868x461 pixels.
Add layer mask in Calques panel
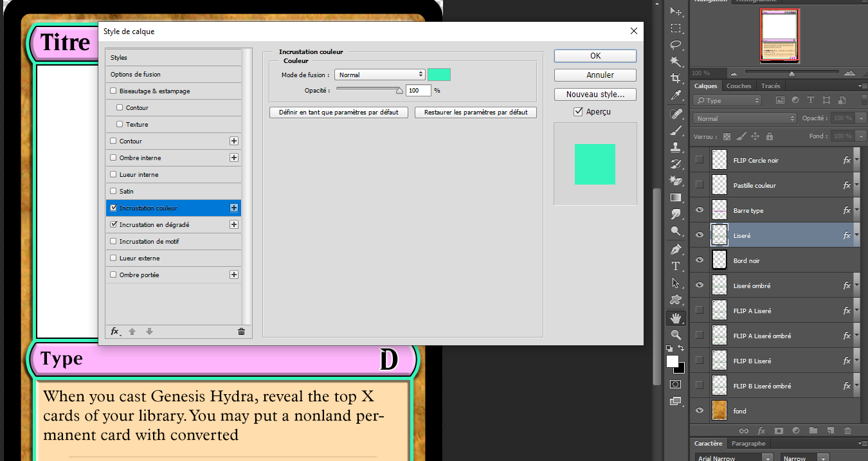778,430
